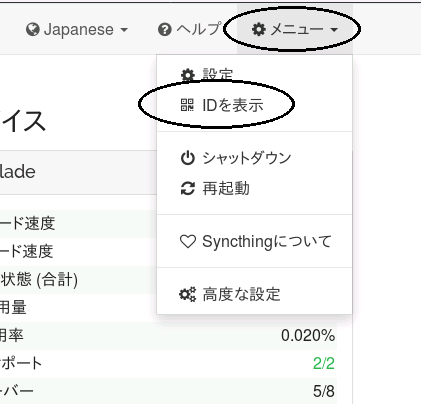This screenshot has height=404, width=421.
Task: Collapse the メニュー dropdown
Action: coord(295,29)
